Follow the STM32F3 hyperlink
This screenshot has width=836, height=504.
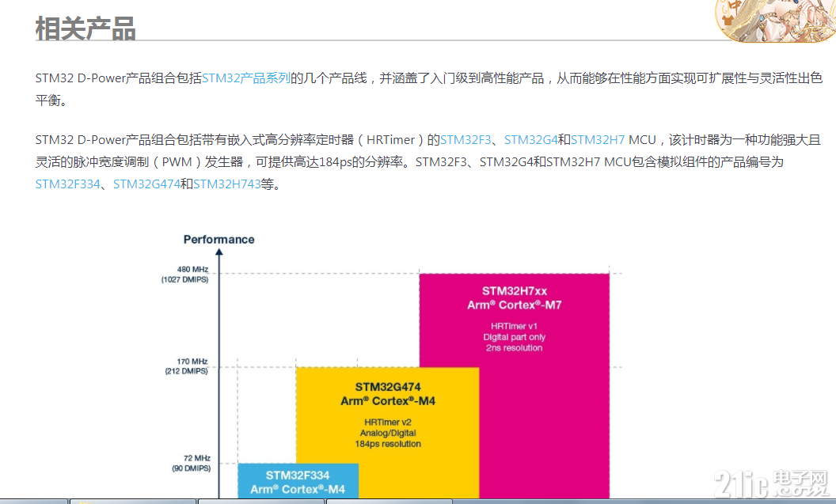[465, 140]
